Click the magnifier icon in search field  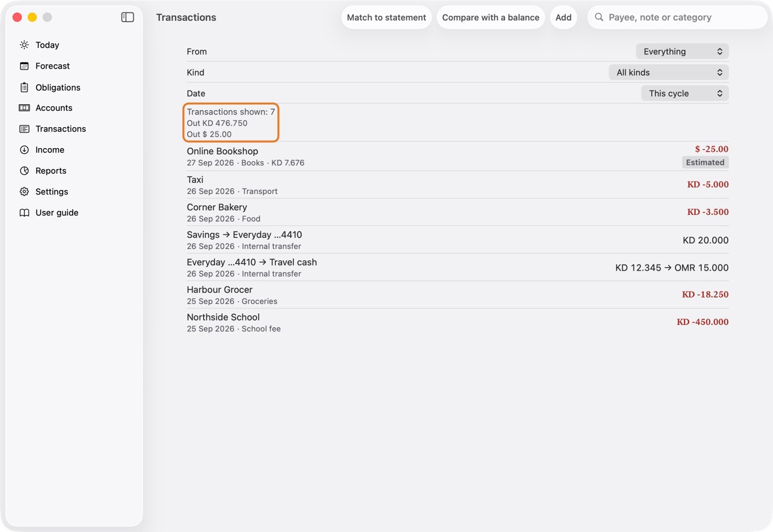pyautogui.click(x=599, y=17)
